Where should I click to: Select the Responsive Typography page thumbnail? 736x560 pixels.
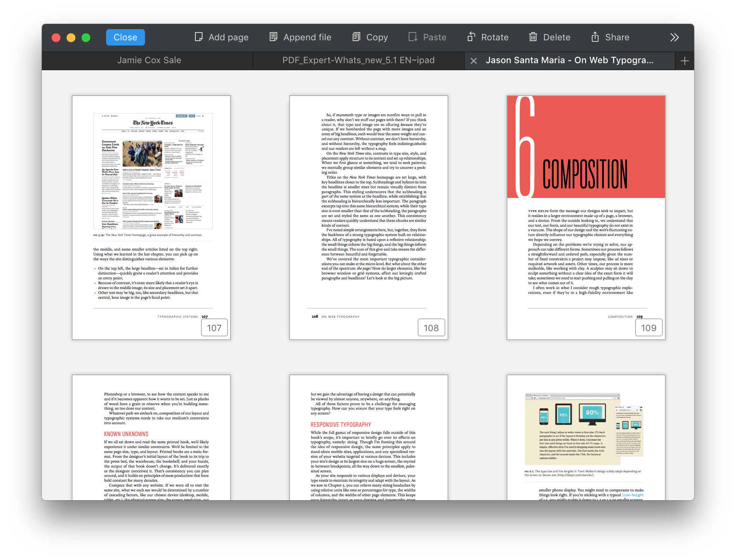(x=369, y=438)
